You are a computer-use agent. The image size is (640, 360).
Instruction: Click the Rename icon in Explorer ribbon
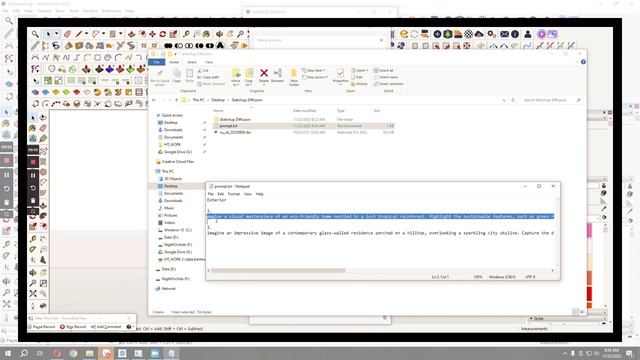[x=277, y=73]
